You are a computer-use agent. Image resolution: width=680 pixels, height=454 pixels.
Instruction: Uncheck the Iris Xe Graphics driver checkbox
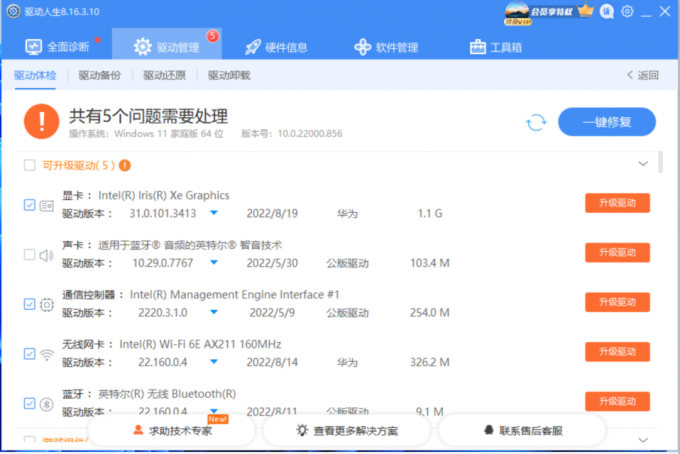(29, 205)
